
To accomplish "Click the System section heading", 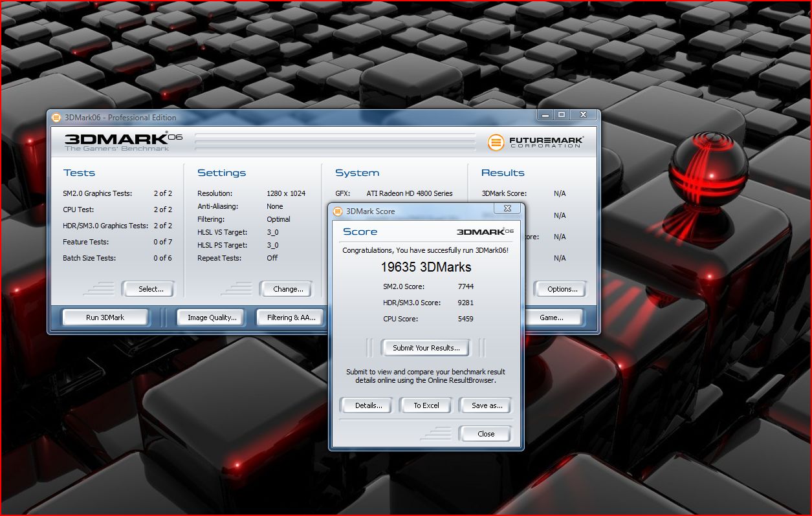I will click(x=357, y=173).
